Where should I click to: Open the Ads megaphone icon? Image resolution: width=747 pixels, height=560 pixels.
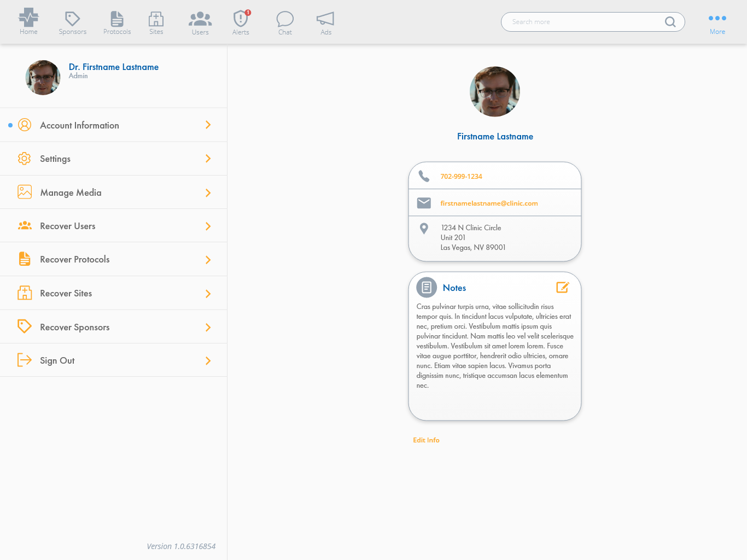pyautogui.click(x=326, y=19)
